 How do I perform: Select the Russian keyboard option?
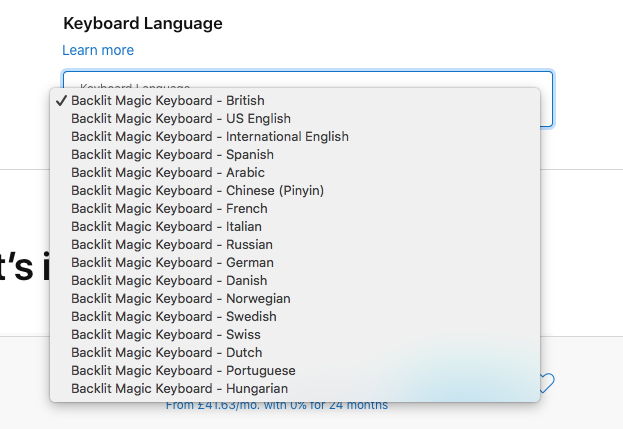(295, 245)
